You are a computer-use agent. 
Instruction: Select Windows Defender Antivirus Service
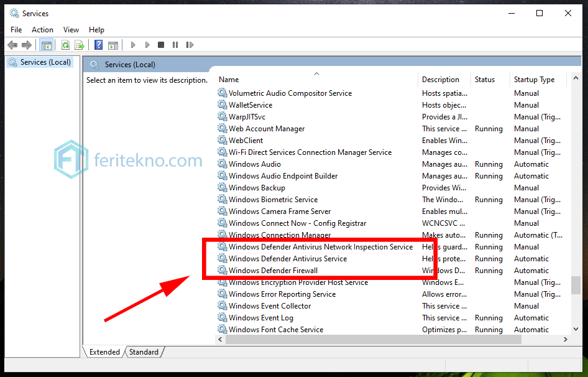coord(288,259)
